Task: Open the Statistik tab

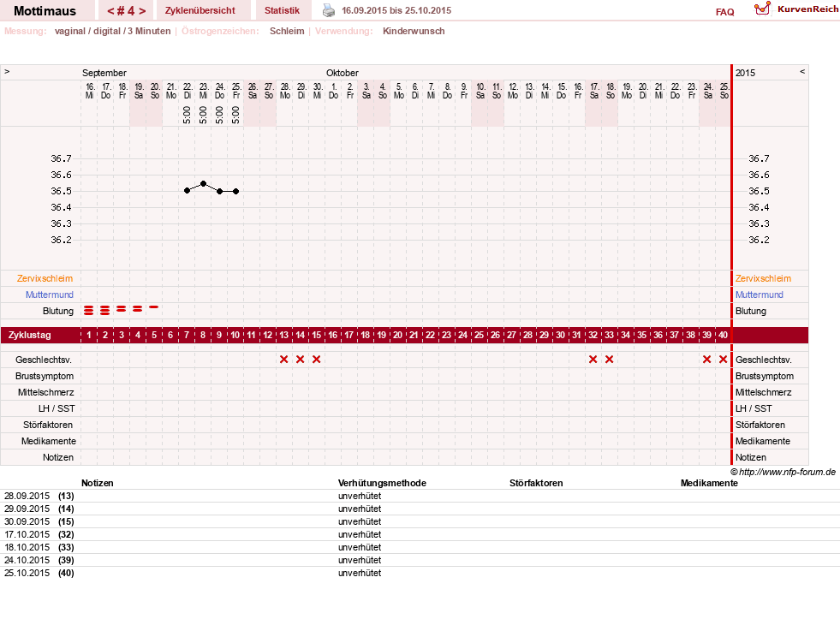Action: coord(282,10)
